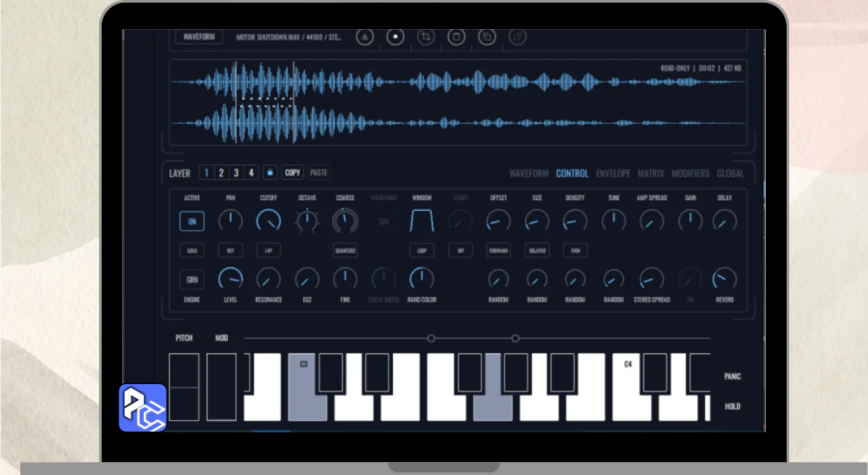This screenshot has height=475, width=868.
Task: Enable Solo for the layer
Action: 192,251
